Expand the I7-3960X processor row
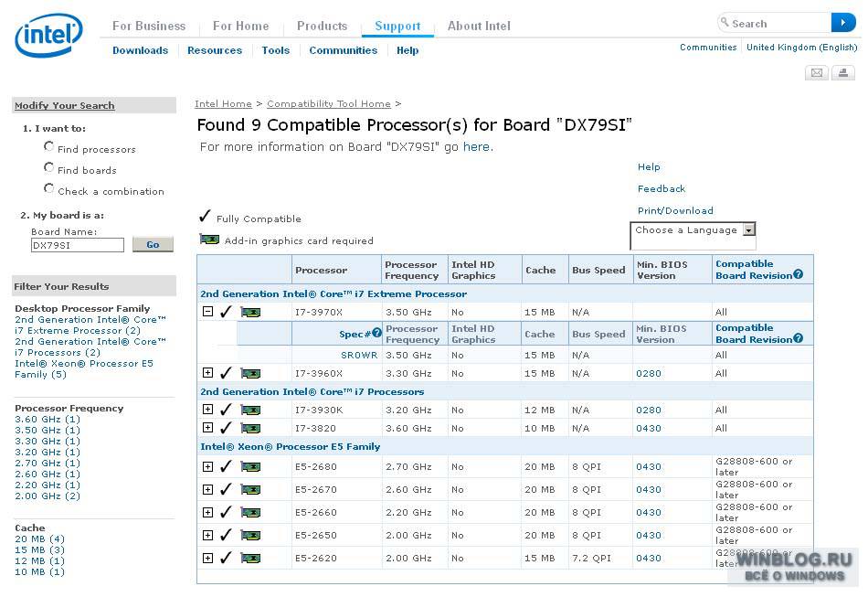 [207, 373]
